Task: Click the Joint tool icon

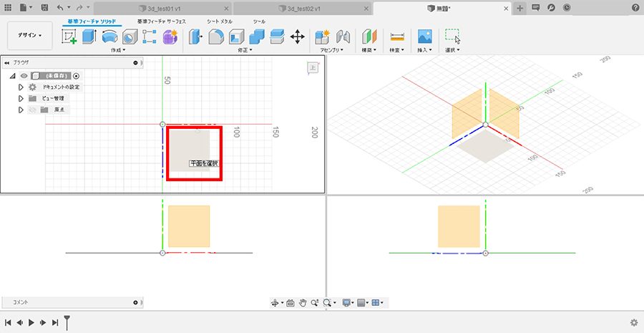Action: (x=343, y=37)
